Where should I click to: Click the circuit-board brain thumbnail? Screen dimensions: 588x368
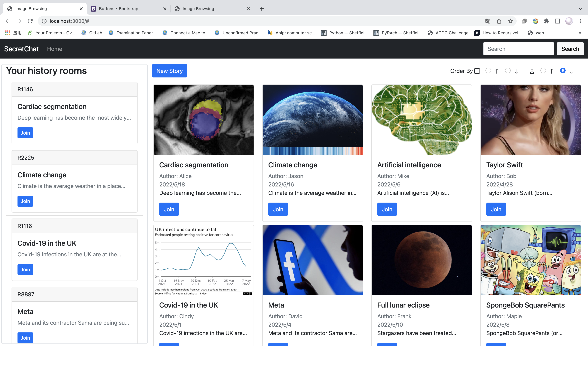point(422,120)
